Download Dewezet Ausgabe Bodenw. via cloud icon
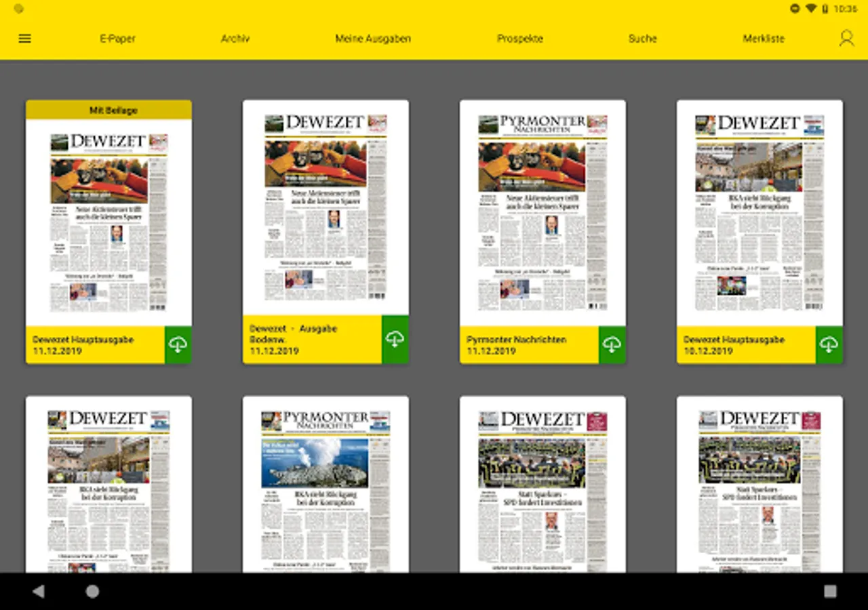 point(395,340)
